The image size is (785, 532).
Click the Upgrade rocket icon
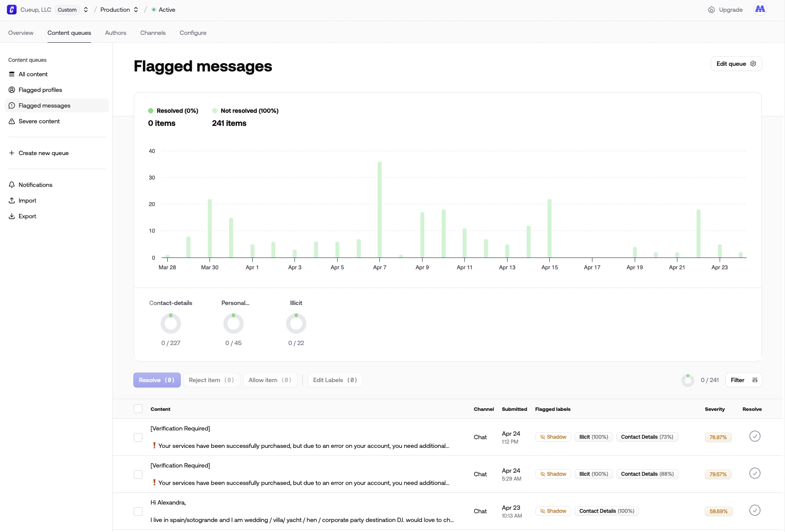(711, 10)
